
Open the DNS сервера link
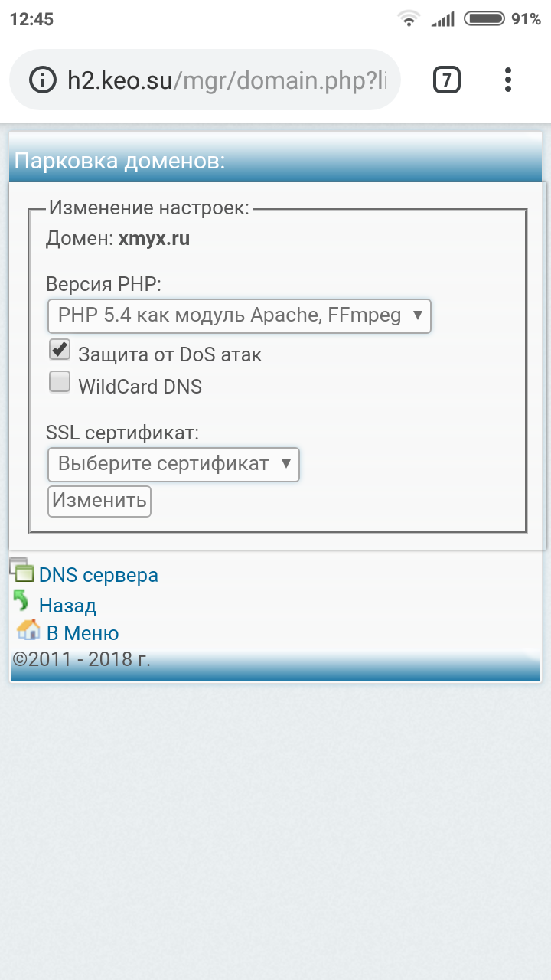coord(99,575)
